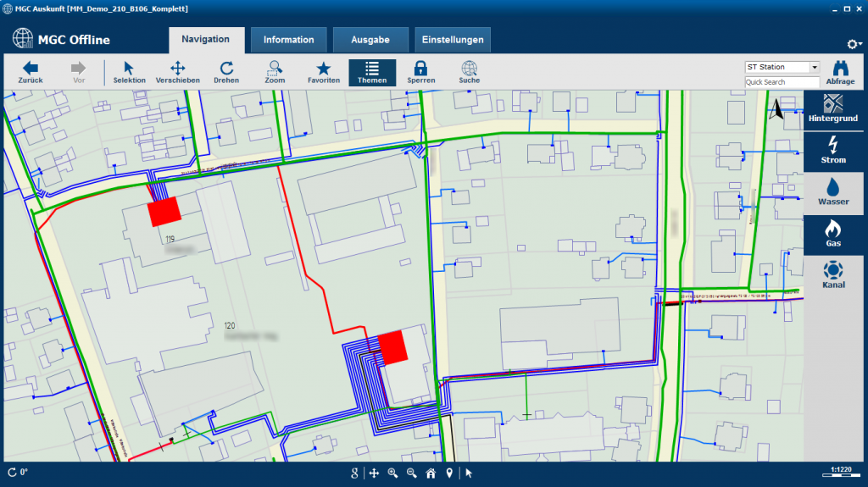This screenshot has width=868, height=487.
Task: Click the home icon in bottom bar
Action: click(431, 473)
